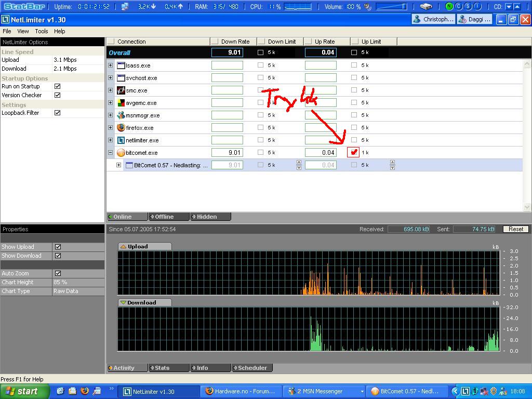The width and height of the screenshot is (532, 399).
Task: Expand svchost.exe connections tree
Action: 110,78
